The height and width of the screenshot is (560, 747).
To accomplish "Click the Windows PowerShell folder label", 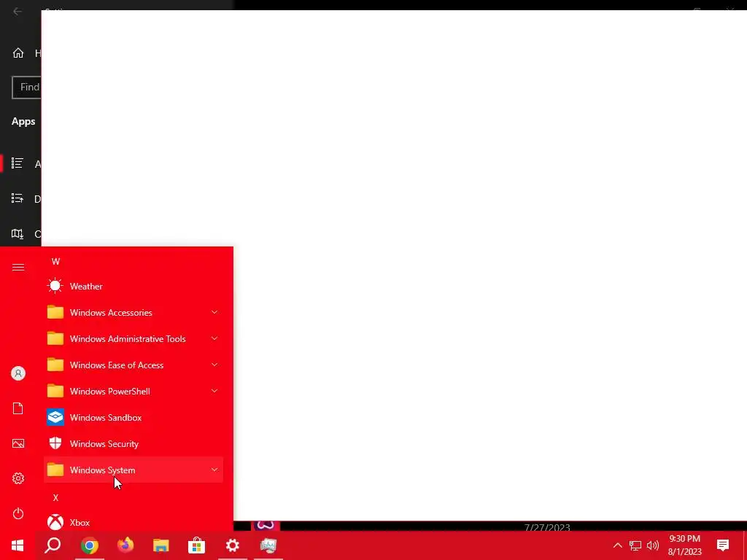I will pos(110,391).
